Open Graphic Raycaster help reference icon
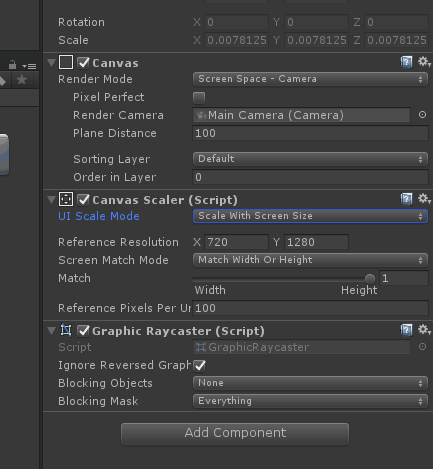Viewport: 433px width, 469px height. pyautogui.click(x=406, y=330)
